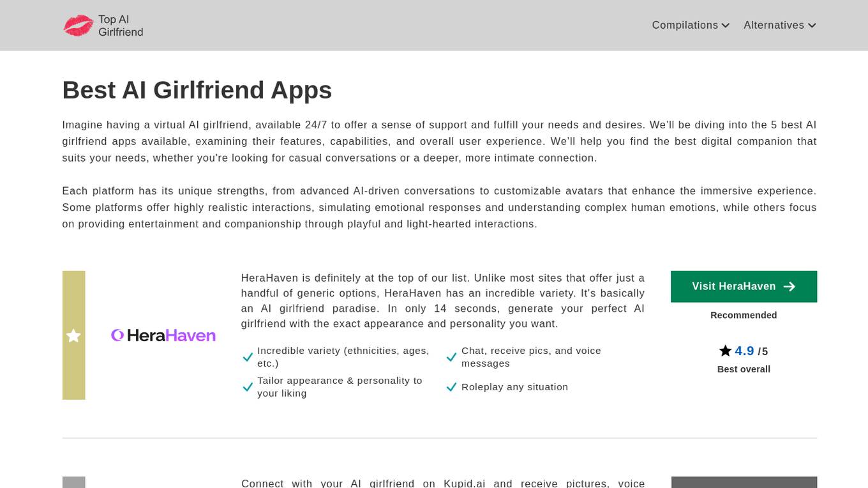868x488 pixels.
Task: Click the checkmark beside Roleplay any situation
Action: [x=451, y=387]
